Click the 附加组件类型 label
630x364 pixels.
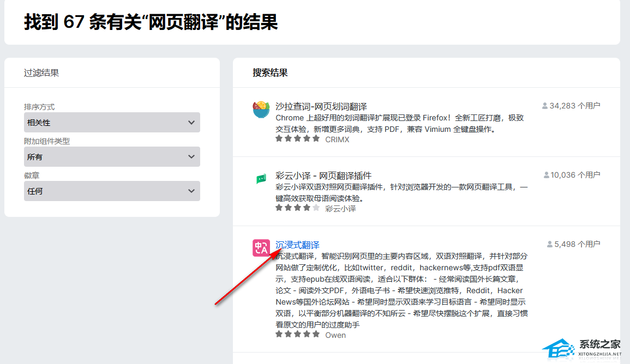pos(46,141)
